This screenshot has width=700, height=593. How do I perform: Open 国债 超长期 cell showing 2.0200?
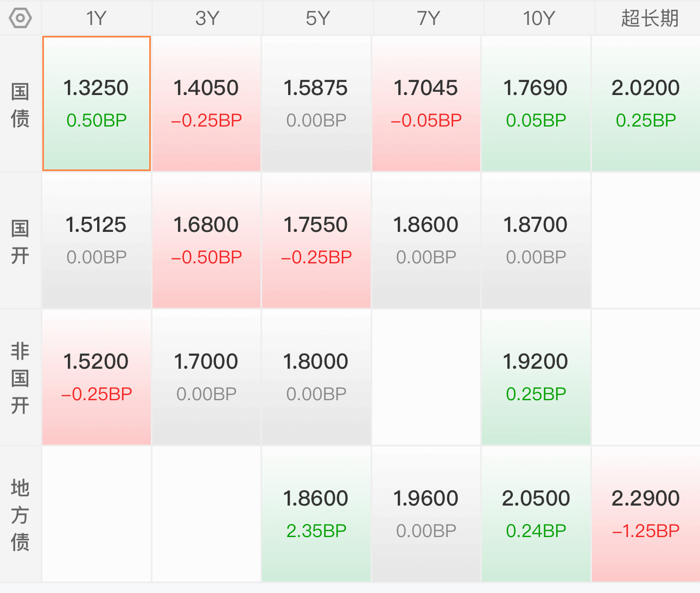(646, 104)
